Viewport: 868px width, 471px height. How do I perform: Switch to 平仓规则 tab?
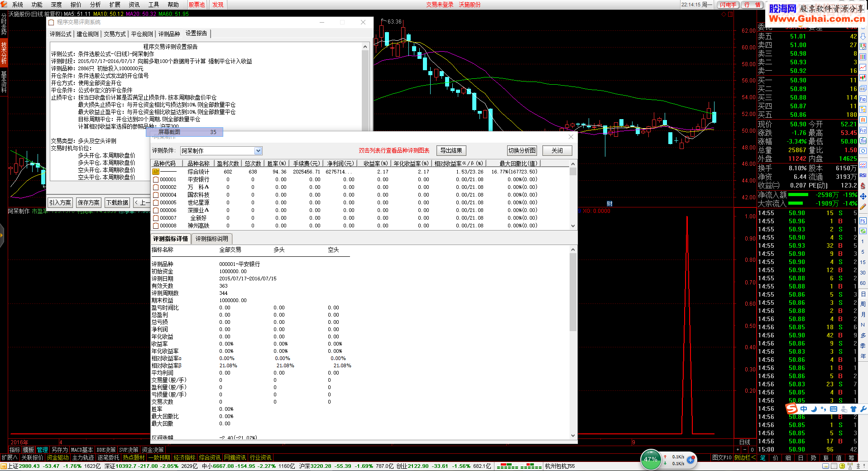click(142, 34)
